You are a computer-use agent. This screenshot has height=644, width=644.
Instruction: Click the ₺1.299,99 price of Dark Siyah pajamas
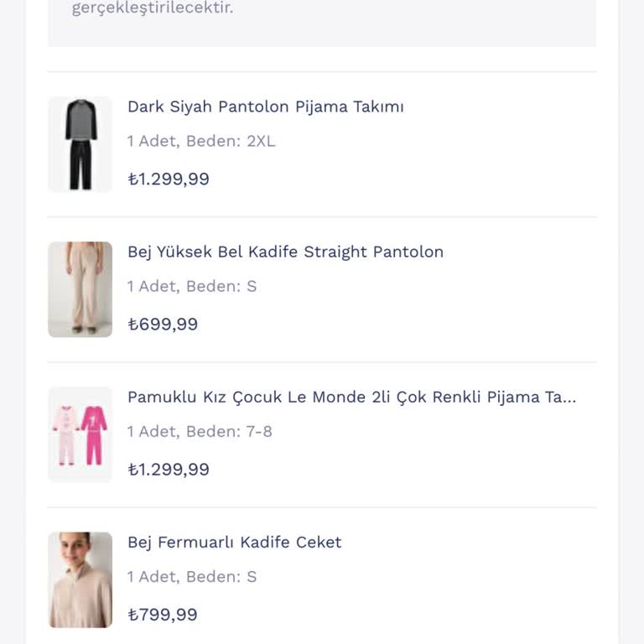169,179
